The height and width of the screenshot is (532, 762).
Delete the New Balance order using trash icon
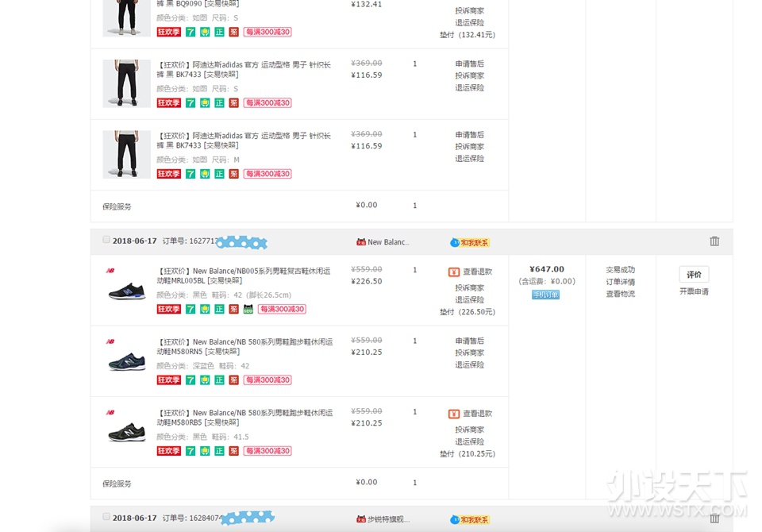(714, 241)
